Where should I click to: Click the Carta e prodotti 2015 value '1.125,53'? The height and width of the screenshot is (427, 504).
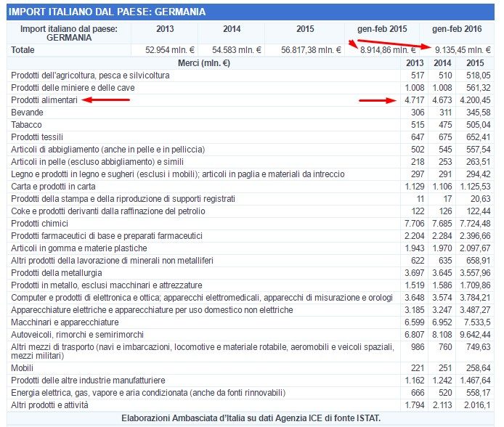click(475, 187)
